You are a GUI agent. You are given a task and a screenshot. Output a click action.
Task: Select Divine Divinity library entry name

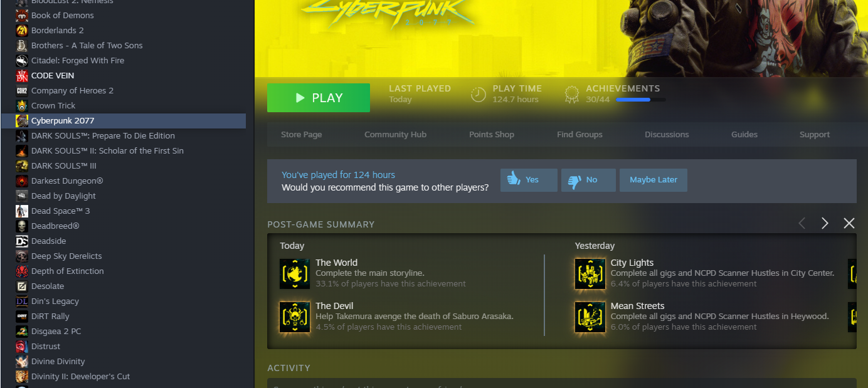pyautogui.click(x=58, y=361)
